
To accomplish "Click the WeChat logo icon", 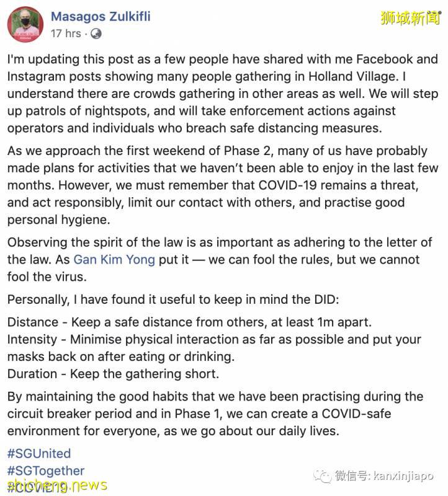I will [323, 476].
